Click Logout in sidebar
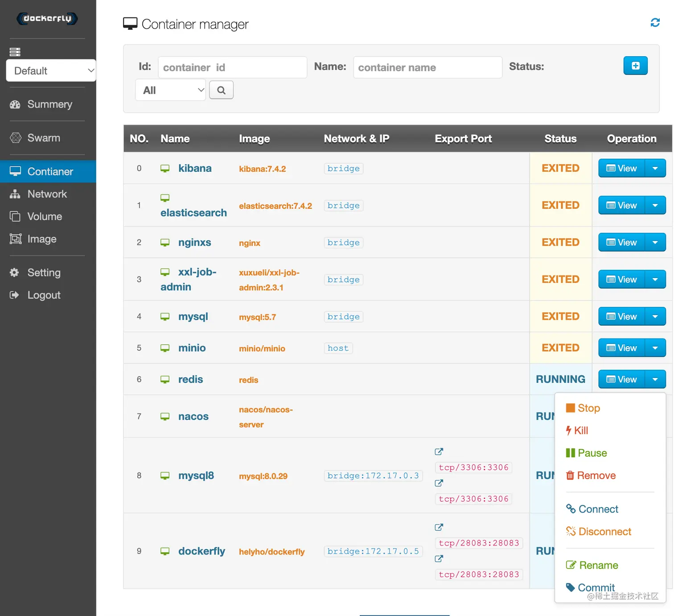 pos(48,295)
